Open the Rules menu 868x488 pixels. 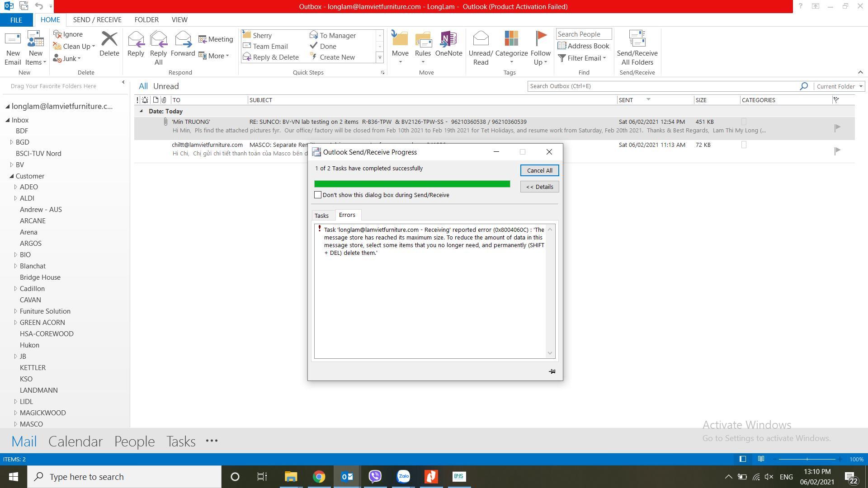423,48
